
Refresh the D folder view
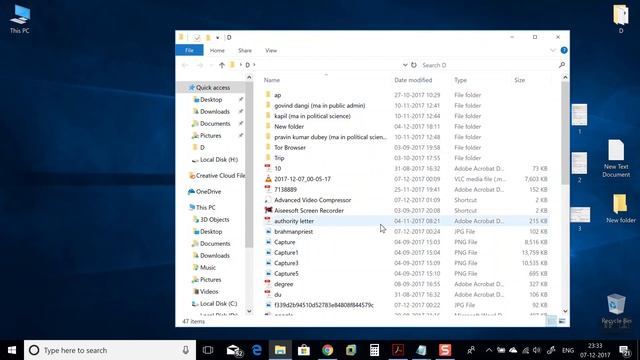(x=414, y=65)
